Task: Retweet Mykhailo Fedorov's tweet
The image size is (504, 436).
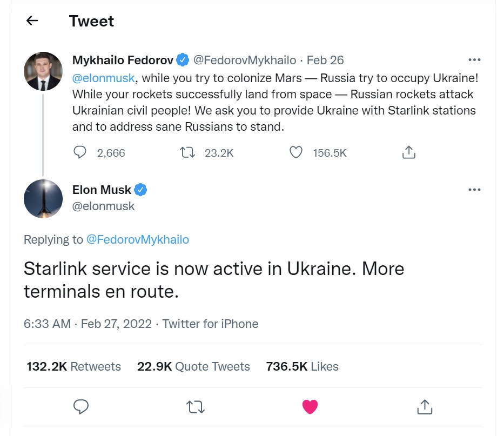Action: pyautogui.click(x=187, y=153)
